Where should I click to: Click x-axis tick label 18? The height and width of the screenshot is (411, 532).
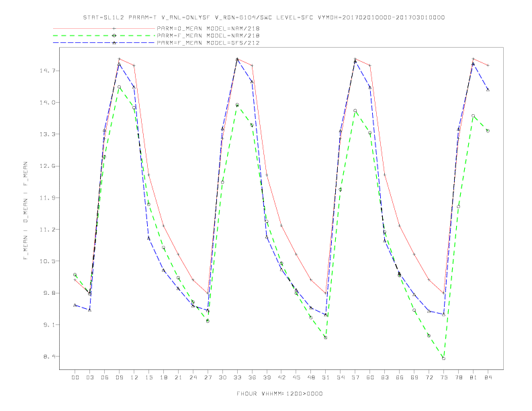(163, 377)
